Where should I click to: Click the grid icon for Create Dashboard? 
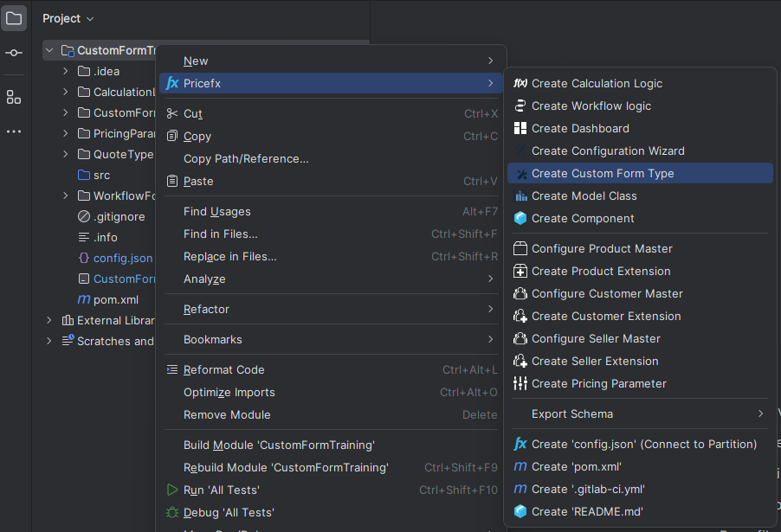[520, 128]
